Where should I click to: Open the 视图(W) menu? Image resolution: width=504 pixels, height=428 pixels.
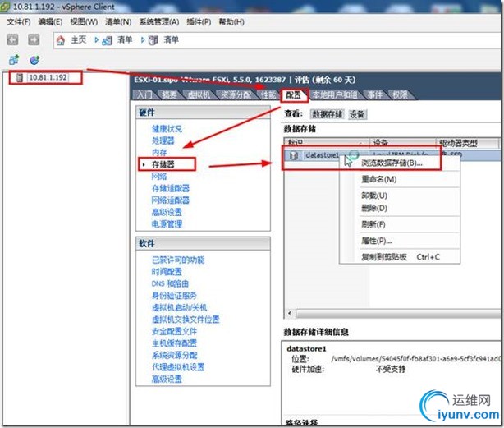(x=84, y=22)
